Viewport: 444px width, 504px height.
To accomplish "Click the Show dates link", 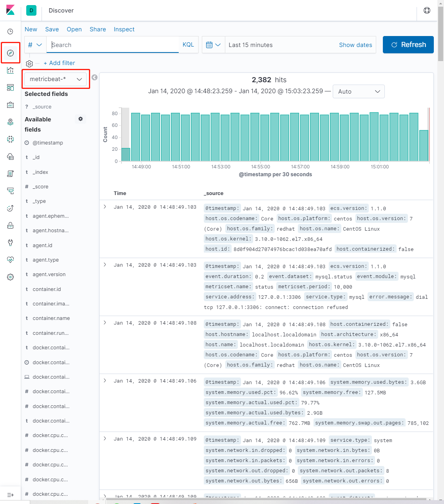I will pos(355,45).
